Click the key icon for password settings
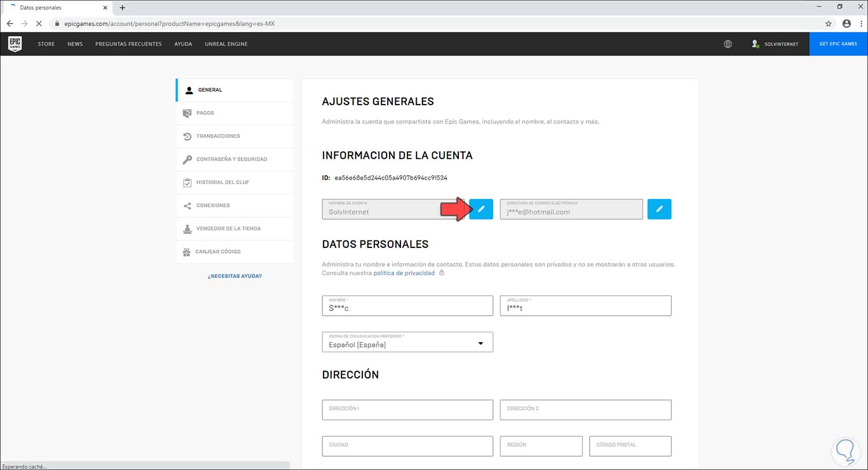Image resolution: width=868 pixels, height=470 pixels. 187,160
